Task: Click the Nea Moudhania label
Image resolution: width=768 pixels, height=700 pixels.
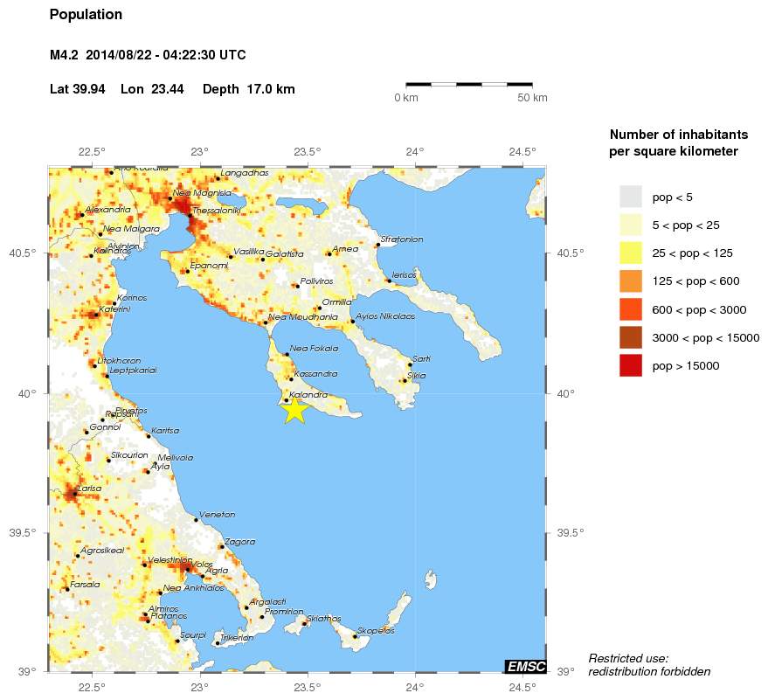Action: pyautogui.click(x=303, y=317)
